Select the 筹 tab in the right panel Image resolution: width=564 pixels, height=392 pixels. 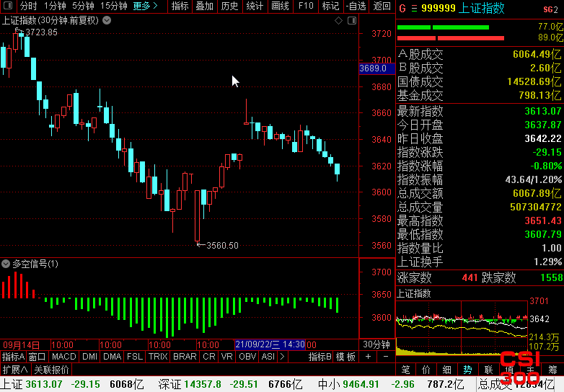pyautogui.click(x=553, y=370)
